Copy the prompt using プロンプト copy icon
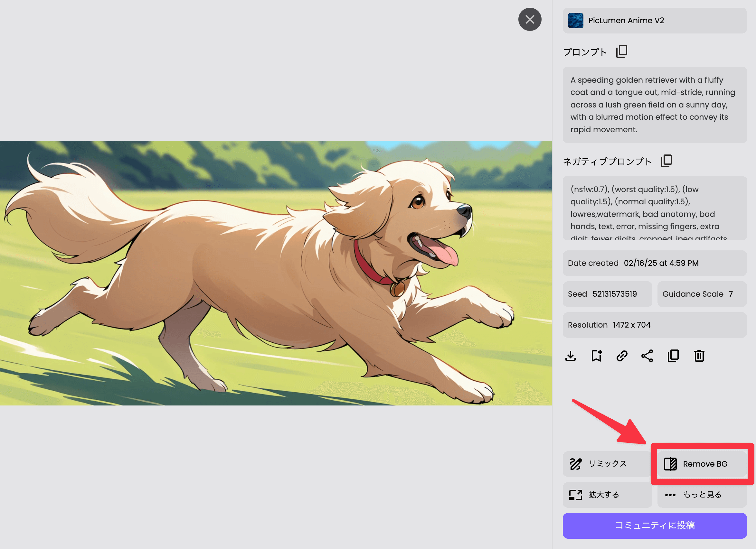Screen dimensions: 756x549 (621, 51)
